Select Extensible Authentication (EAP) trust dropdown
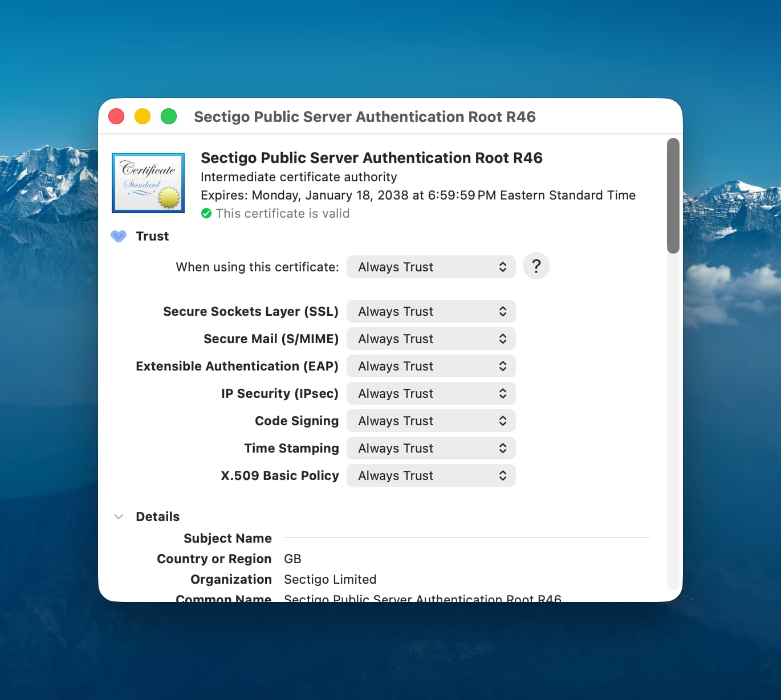The image size is (781, 700). click(x=430, y=366)
